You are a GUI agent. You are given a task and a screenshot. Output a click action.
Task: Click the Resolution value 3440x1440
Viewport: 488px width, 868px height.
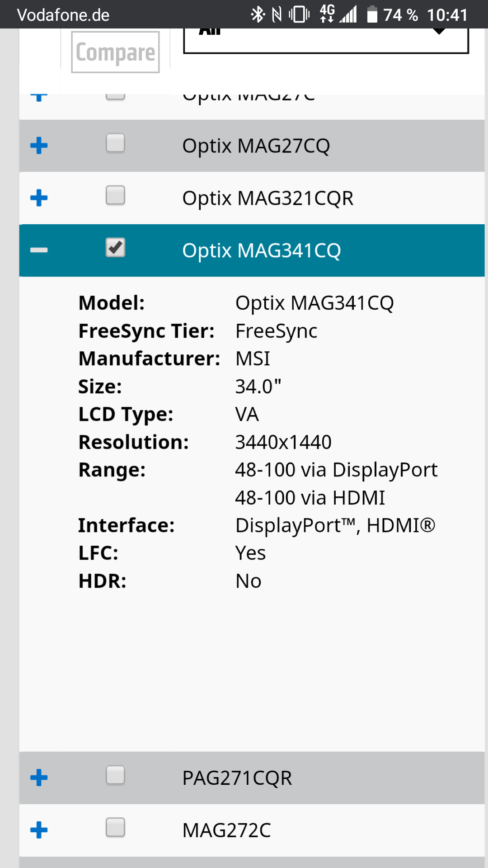[x=283, y=442]
